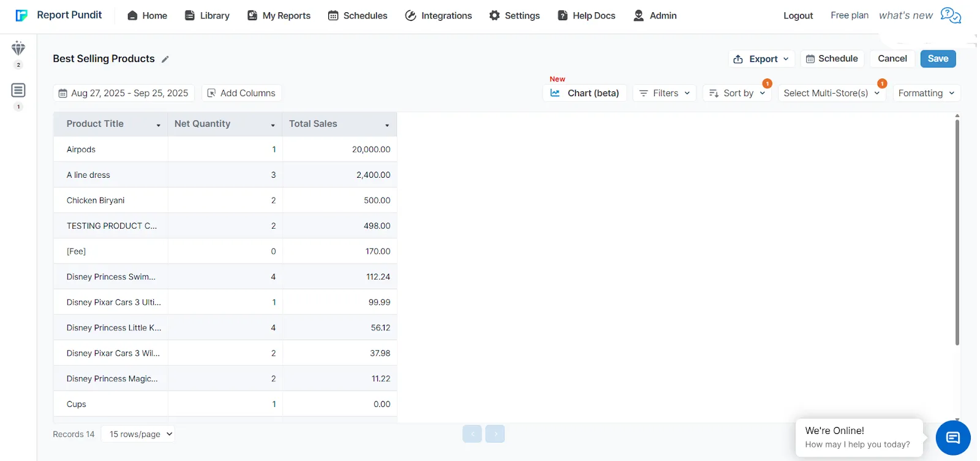Open the list icon in left sidebar
This screenshot has height=461, width=980.
[x=18, y=90]
